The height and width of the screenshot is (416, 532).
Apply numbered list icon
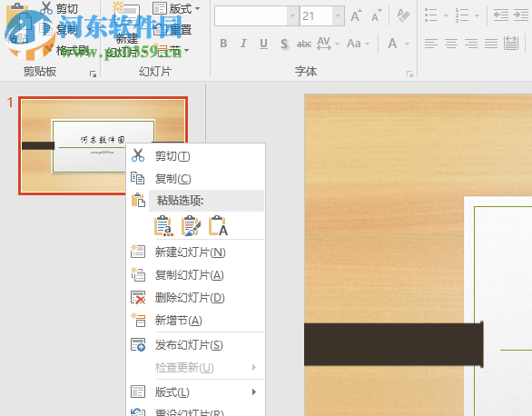coord(462,15)
